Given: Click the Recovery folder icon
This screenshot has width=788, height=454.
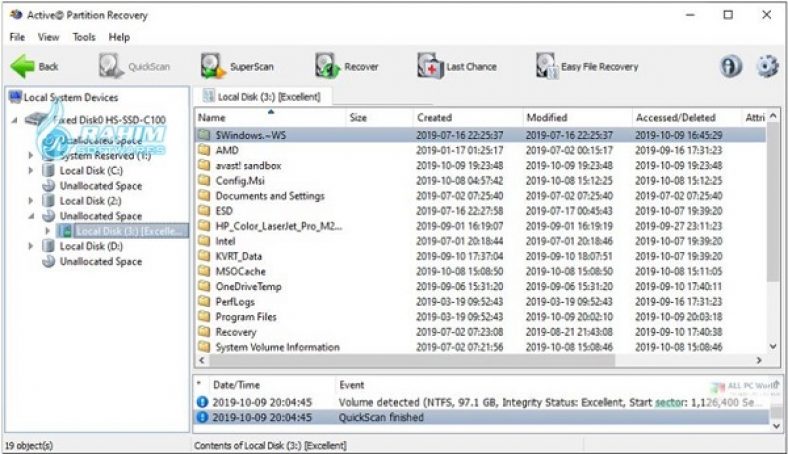Looking at the screenshot, I should point(204,331).
